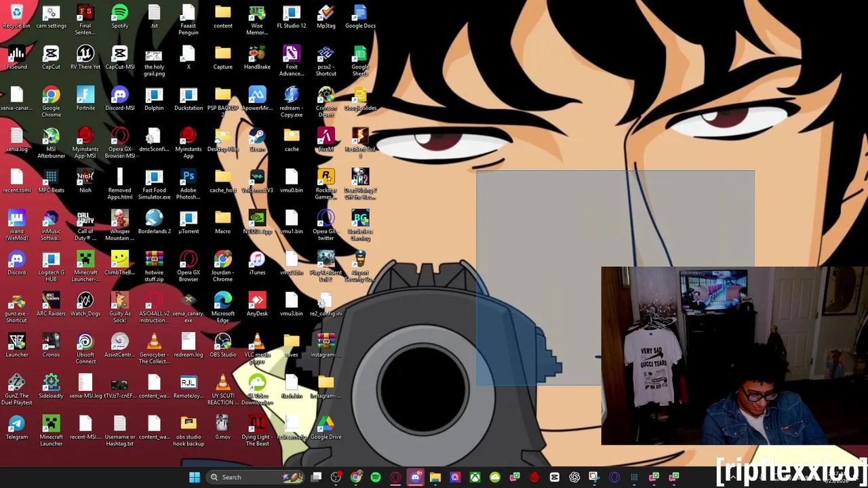Select the Capture folder icon
Screen dimensions: 868x488
pos(222,58)
